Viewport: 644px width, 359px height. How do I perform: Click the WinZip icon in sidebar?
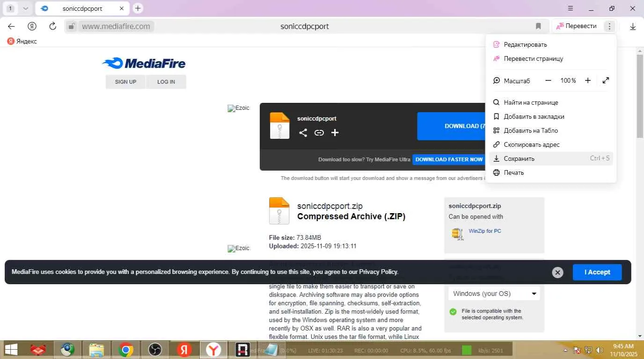point(457,234)
